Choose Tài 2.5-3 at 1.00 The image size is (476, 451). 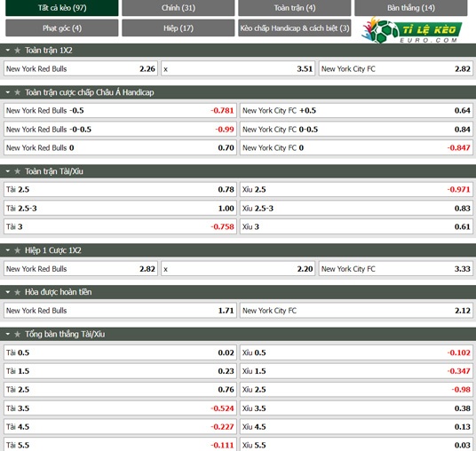pos(120,209)
